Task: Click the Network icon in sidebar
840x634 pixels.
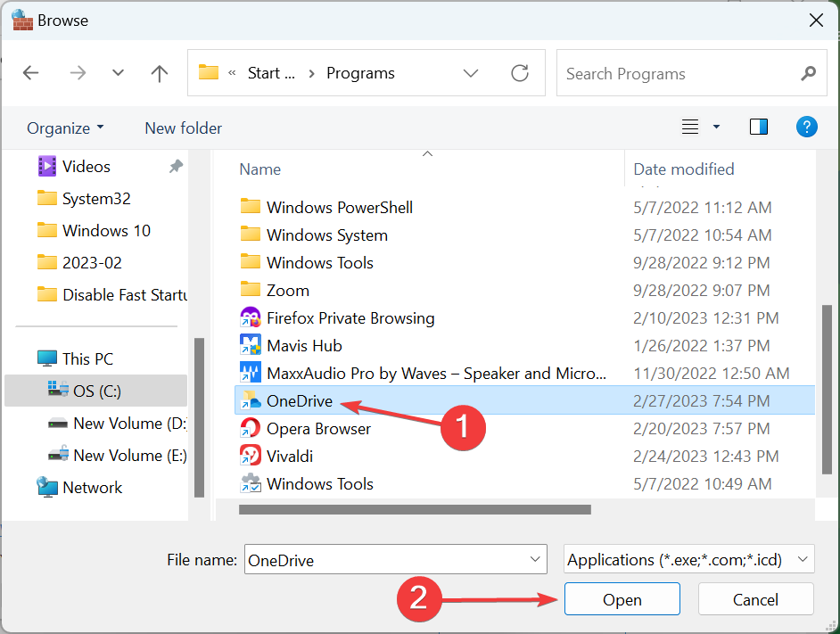Action: [47, 487]
